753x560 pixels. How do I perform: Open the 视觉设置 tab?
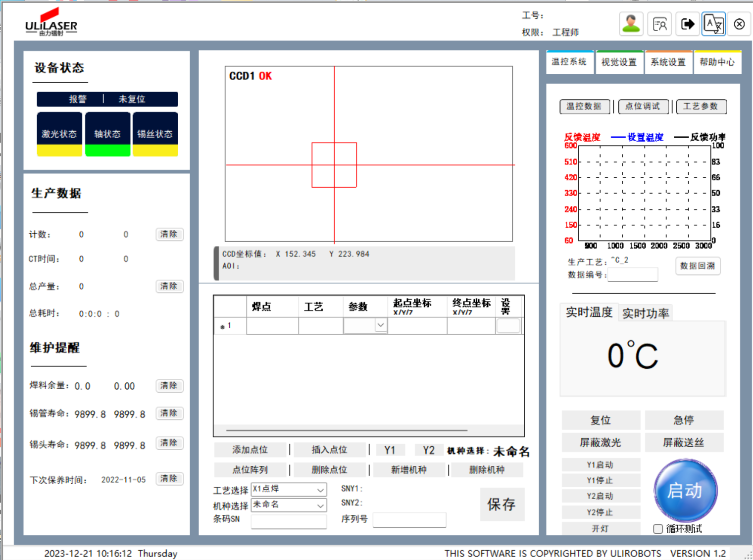pyautogui.click(x=619, y=62)
